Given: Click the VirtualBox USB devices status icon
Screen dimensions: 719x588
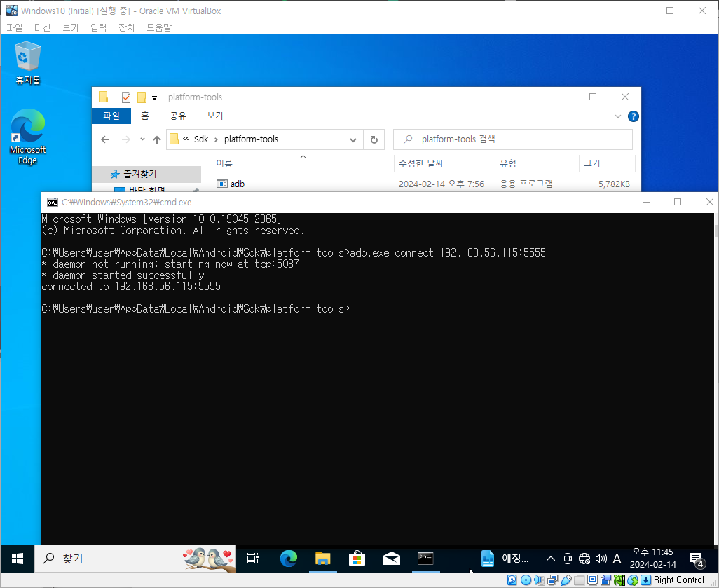Looking at the screenshot, I should tap(566, 580).
